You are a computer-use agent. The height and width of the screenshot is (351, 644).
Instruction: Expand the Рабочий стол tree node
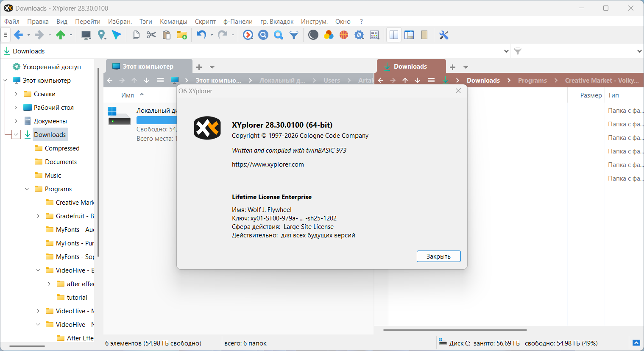(16, 108)
